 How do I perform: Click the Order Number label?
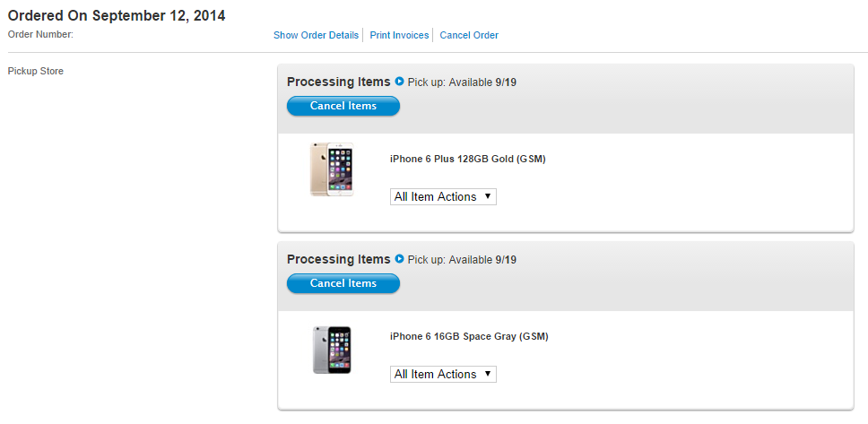[40, 34]
